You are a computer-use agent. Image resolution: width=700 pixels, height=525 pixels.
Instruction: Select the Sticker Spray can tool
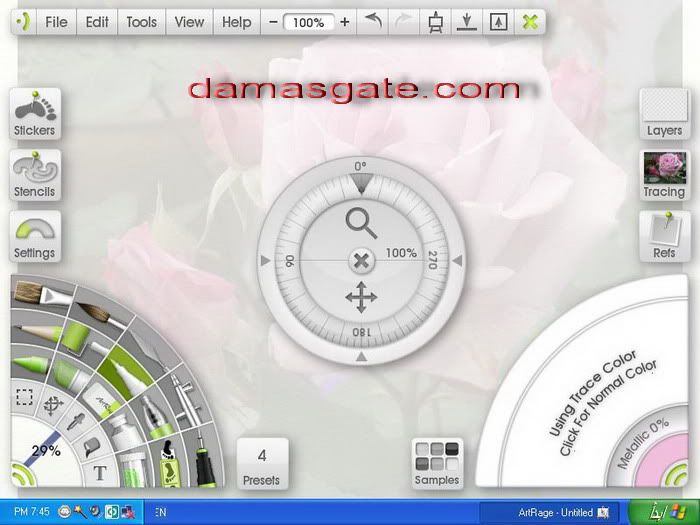(170, 464)
